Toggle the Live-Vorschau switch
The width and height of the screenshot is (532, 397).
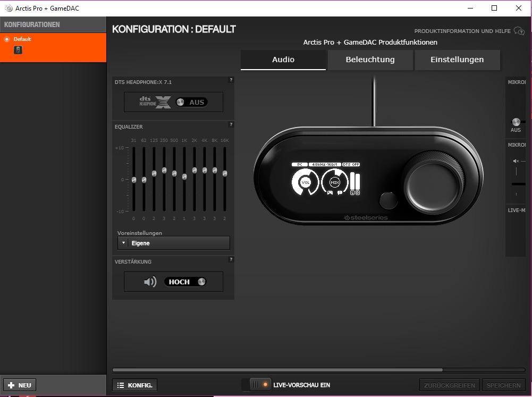[x=260, y=384]
